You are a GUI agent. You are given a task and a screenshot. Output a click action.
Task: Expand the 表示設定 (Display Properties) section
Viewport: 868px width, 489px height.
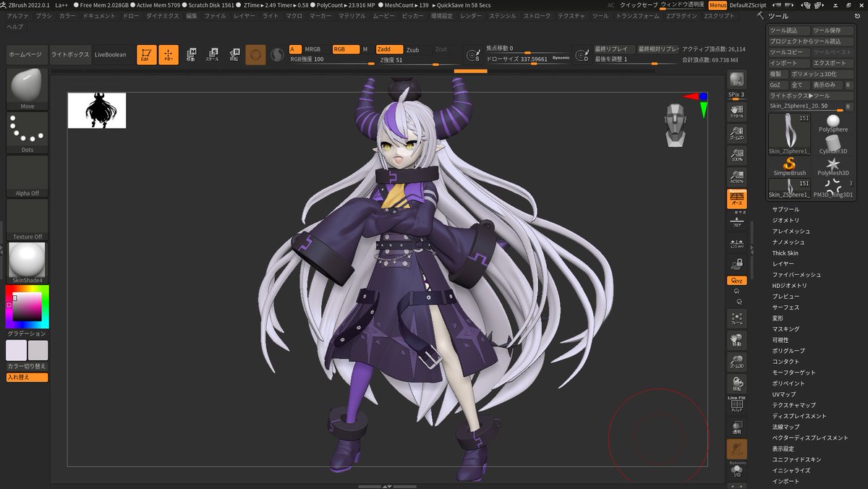[783, 448]
